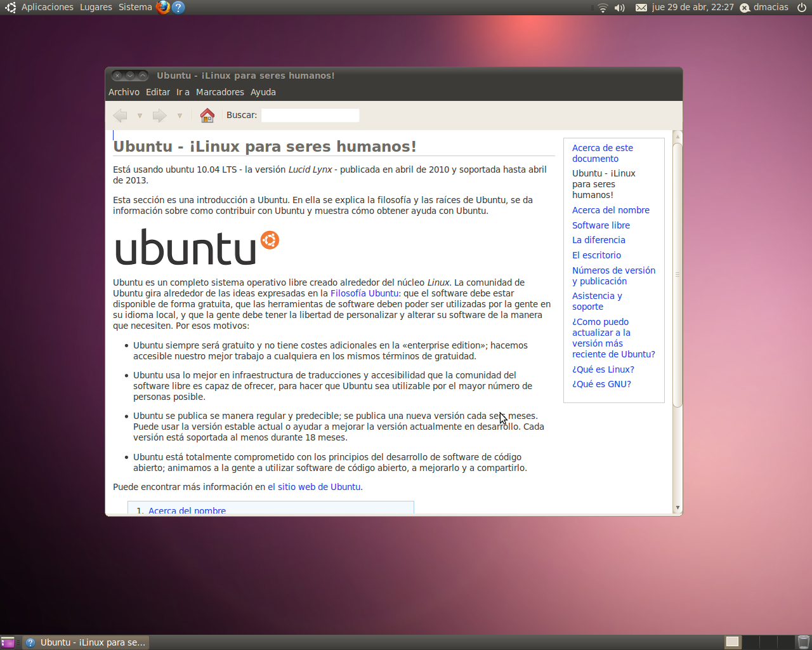Go forward with the right arrow button
Viewport: 812px width, 650px height.
(x=159, y=116)
